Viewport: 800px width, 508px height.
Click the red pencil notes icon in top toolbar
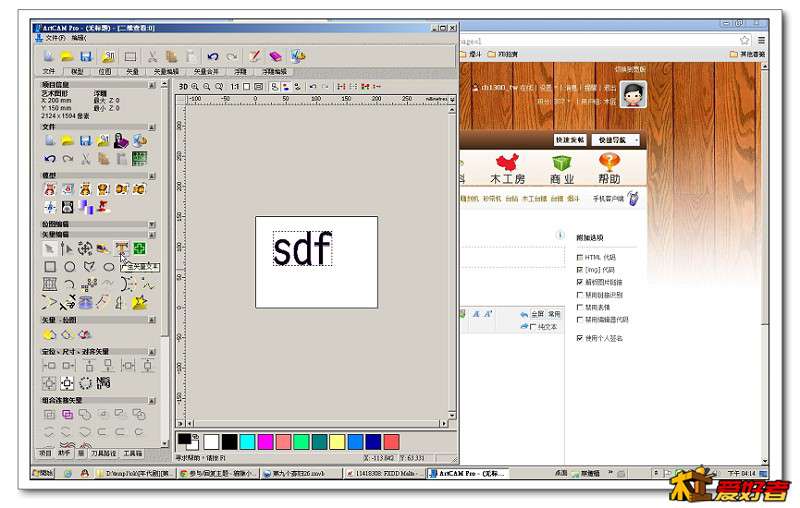(255, 56)
